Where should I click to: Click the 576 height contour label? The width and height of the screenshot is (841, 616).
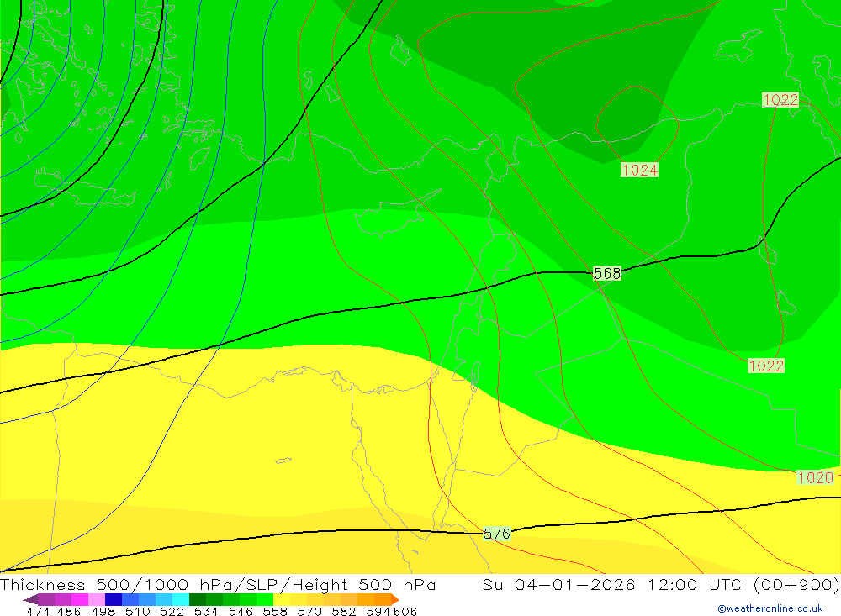coord(497,534)
